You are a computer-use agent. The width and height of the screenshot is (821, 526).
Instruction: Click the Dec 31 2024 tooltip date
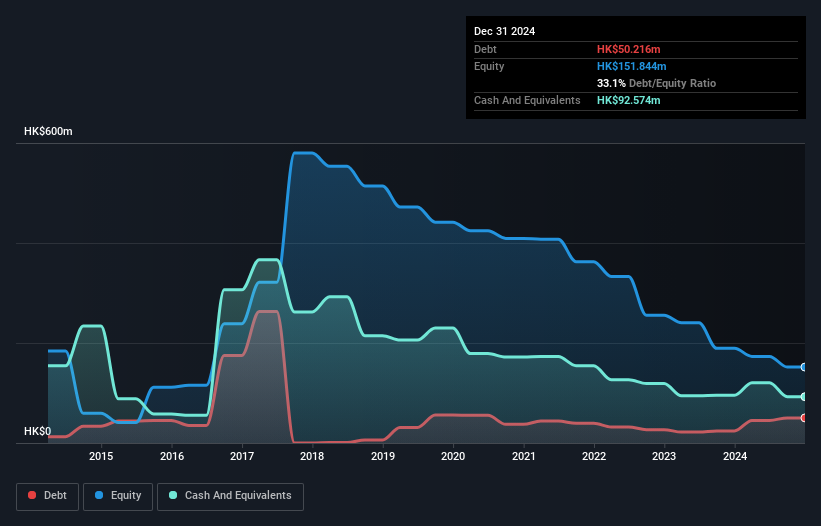[504, 31]
